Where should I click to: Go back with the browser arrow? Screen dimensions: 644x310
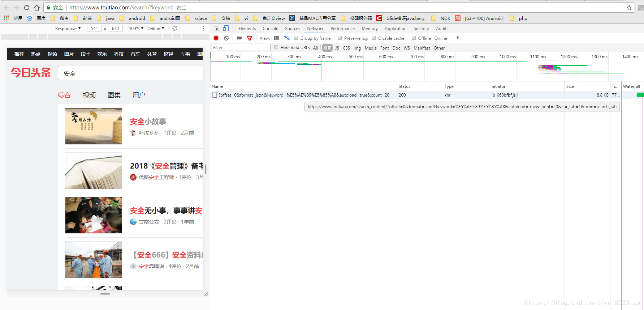click(x=7, y=8)
